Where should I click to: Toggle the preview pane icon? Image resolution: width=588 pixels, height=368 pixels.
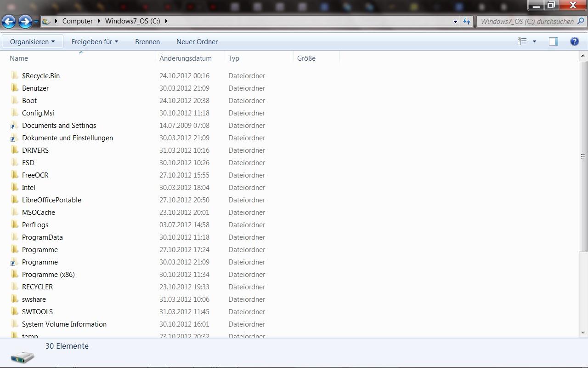(x=553, y=41)
